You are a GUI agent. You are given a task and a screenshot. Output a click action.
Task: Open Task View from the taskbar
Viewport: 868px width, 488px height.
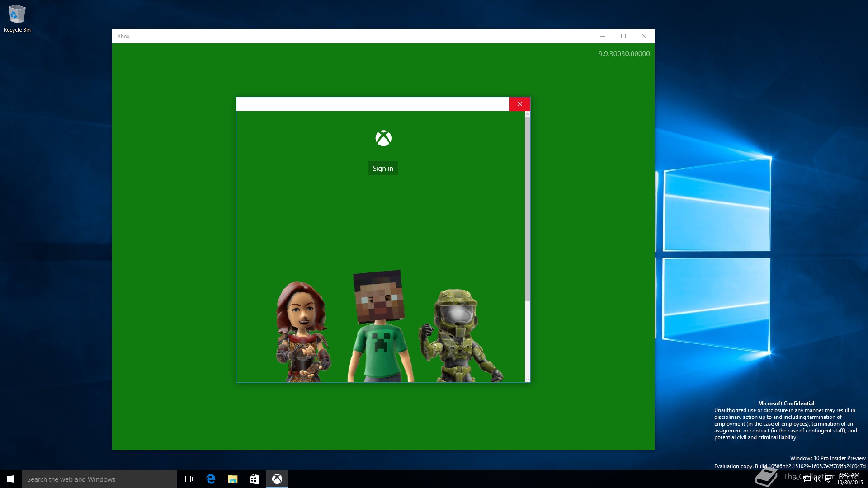click(188, 479)
